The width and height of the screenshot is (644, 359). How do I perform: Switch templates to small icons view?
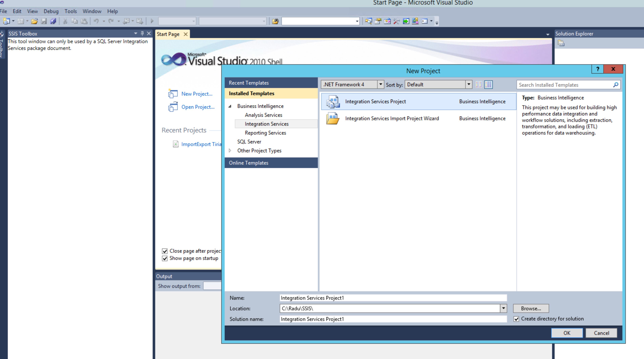pos(479,85)
